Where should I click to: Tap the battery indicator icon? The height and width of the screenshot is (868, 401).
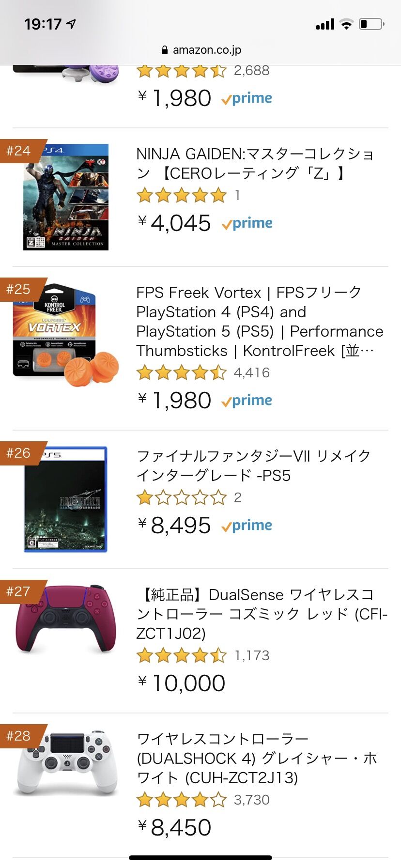click(x=371, y=24)
